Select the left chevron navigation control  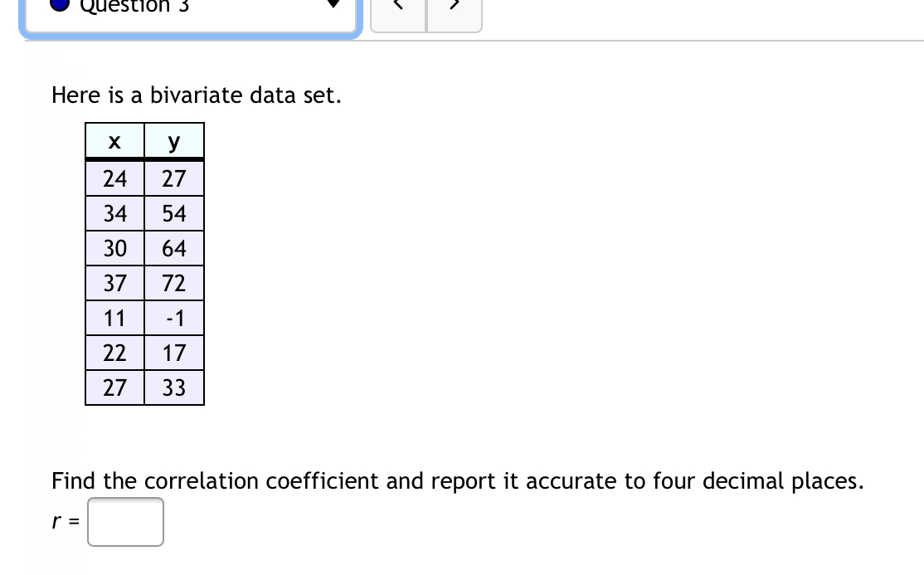click(x=397, y=7)
